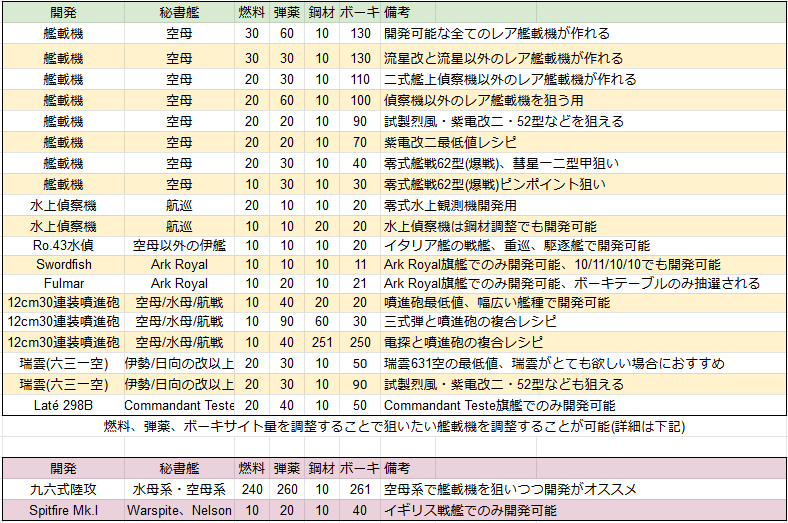This screenshot has width=788, height=523.
Task: Click the '備考' header in the pink header row
Action: [397, 468]
